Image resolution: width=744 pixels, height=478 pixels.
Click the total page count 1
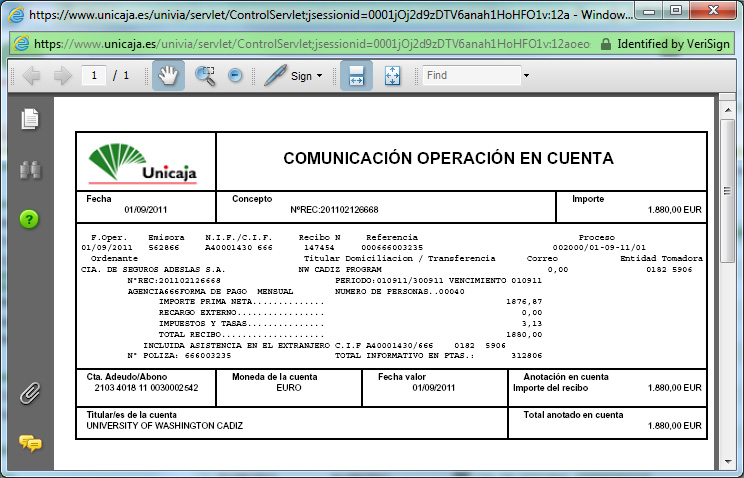126,75
